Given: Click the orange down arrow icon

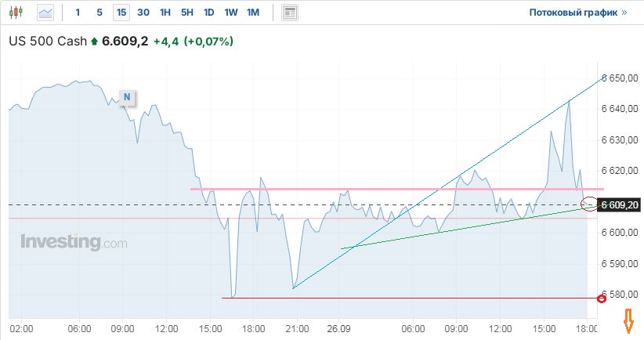Looking at the screenshot, I should (x=628, y=320).
